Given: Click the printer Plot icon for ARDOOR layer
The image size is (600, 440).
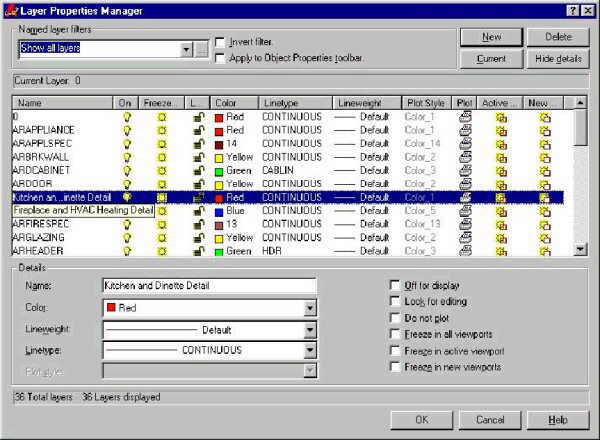Looking at the screenshot, I should 465,184.
